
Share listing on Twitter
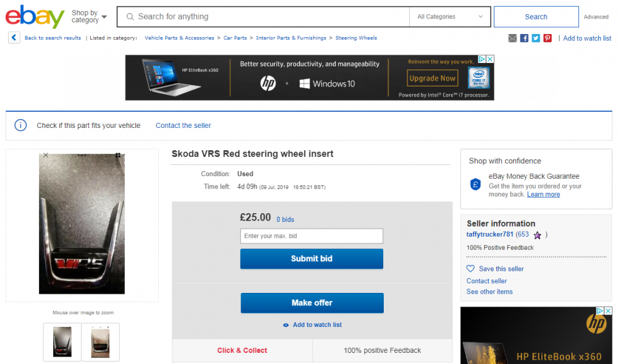click(536, 38)
